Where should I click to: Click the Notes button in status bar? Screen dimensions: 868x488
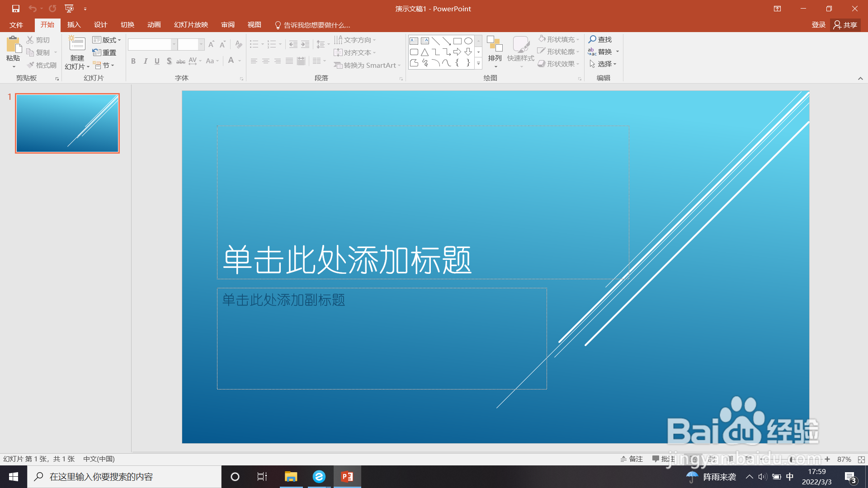[x=632, y=459]
